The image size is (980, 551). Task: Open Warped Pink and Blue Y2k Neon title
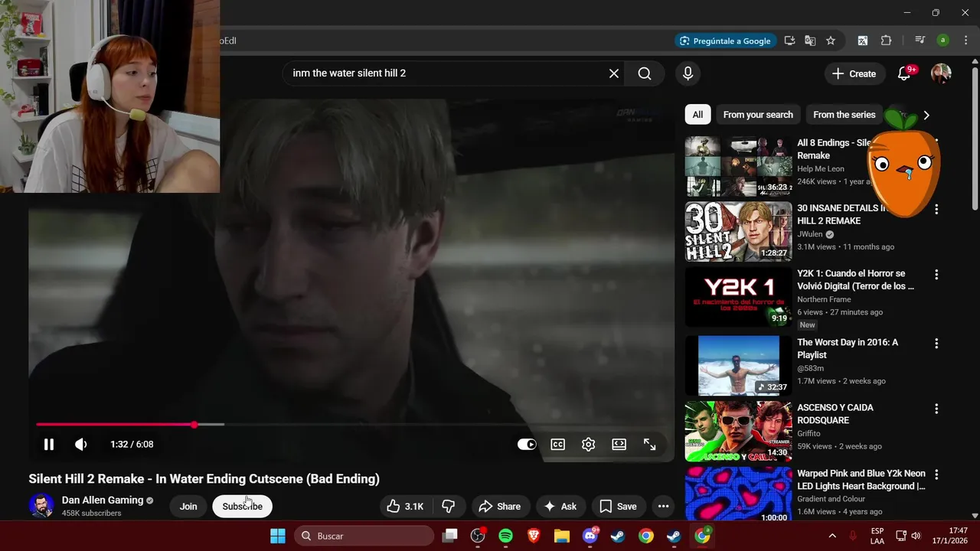tap(861, 480)
